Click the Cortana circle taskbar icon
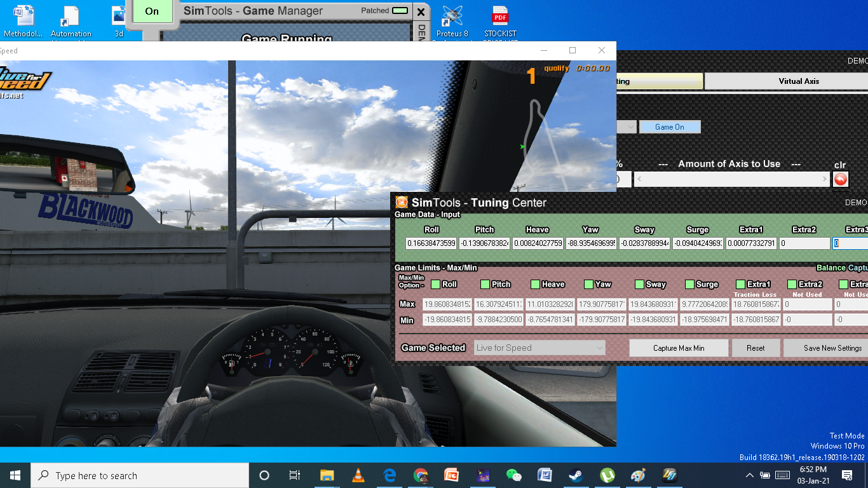Screen dimensions: 868x488 coord(264,475)
